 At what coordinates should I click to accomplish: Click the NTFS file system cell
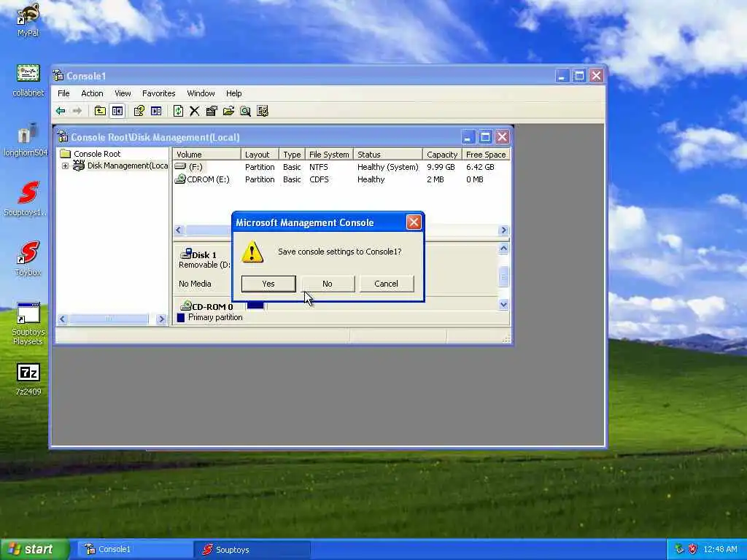tap(318, 167)
